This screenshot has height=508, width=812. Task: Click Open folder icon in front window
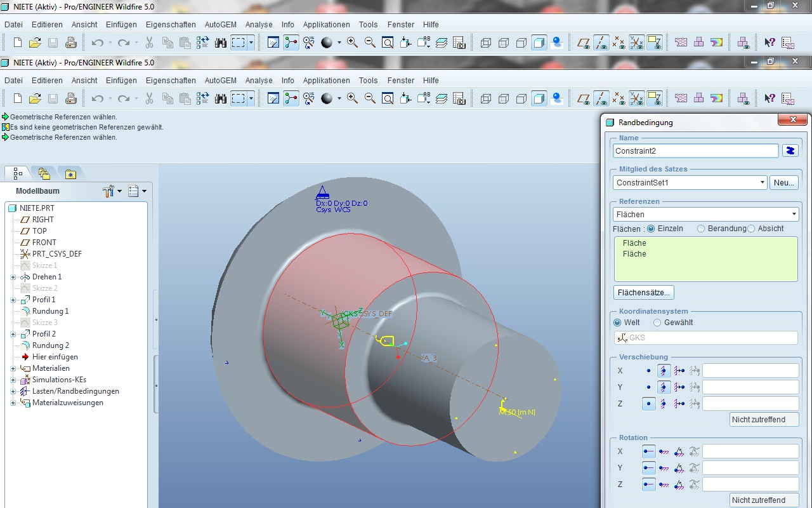click(x=36, y=98)
